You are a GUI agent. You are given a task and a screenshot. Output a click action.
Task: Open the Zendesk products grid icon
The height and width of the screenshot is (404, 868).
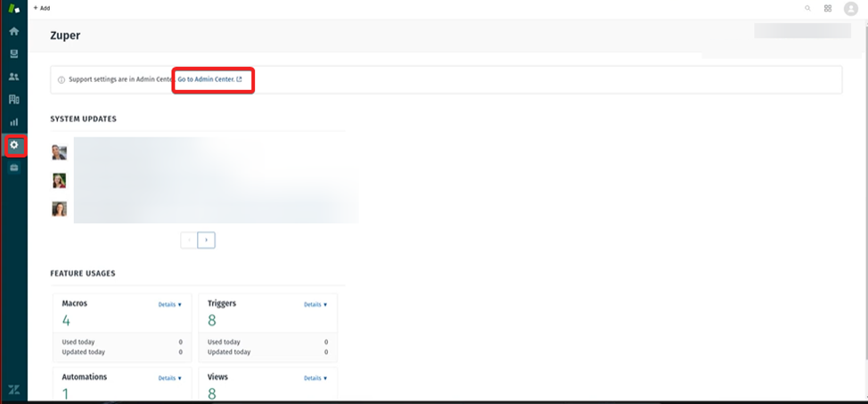tap(828, 8)
